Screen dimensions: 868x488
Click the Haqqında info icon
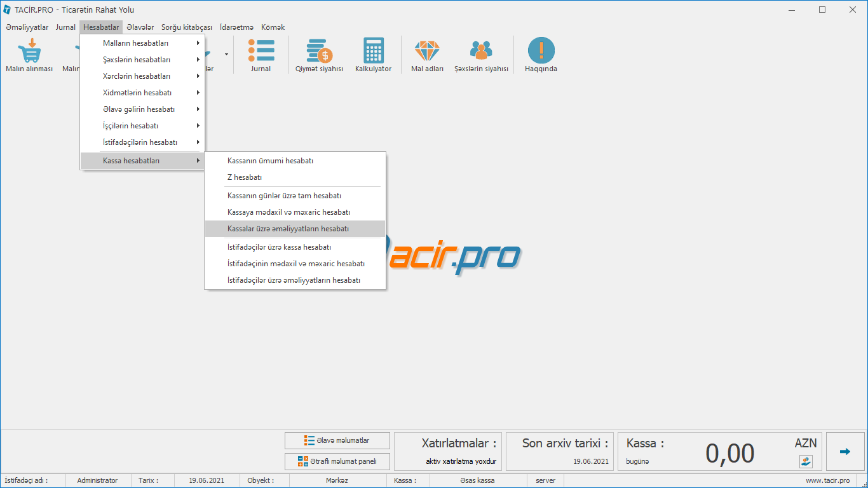(x=541, y=51)
